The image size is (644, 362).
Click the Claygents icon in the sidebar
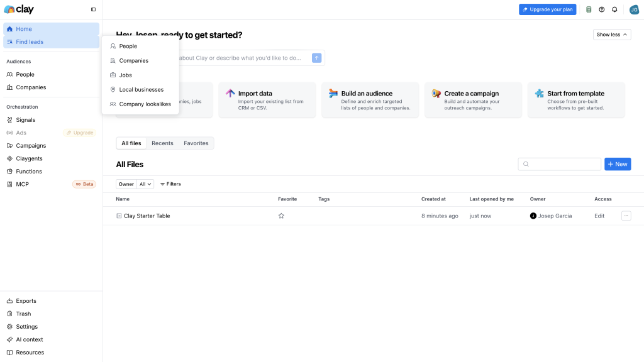[x=10, y=158]
